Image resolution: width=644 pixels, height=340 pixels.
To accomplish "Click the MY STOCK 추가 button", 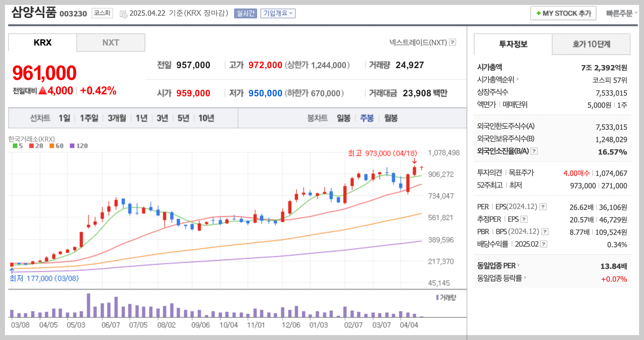I will tap(563, 13).
